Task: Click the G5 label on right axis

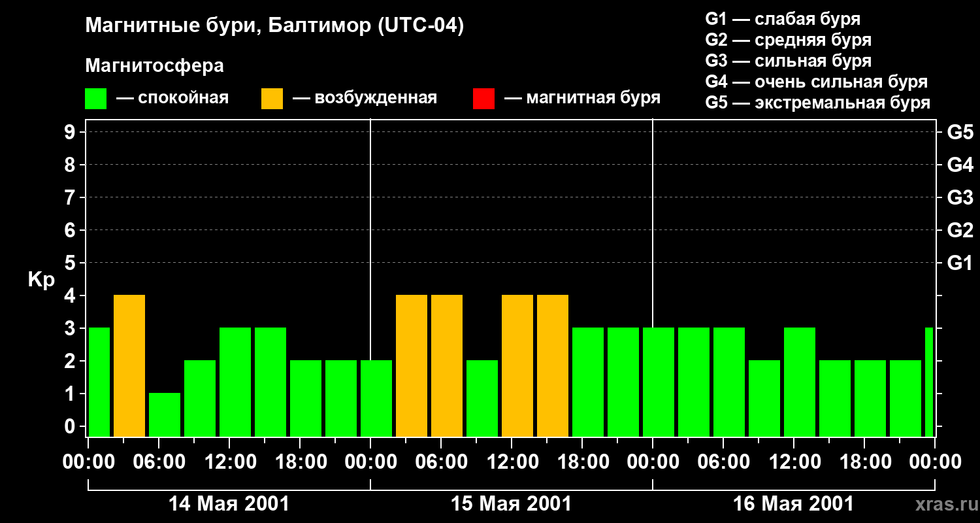Action: pos(960,132)
